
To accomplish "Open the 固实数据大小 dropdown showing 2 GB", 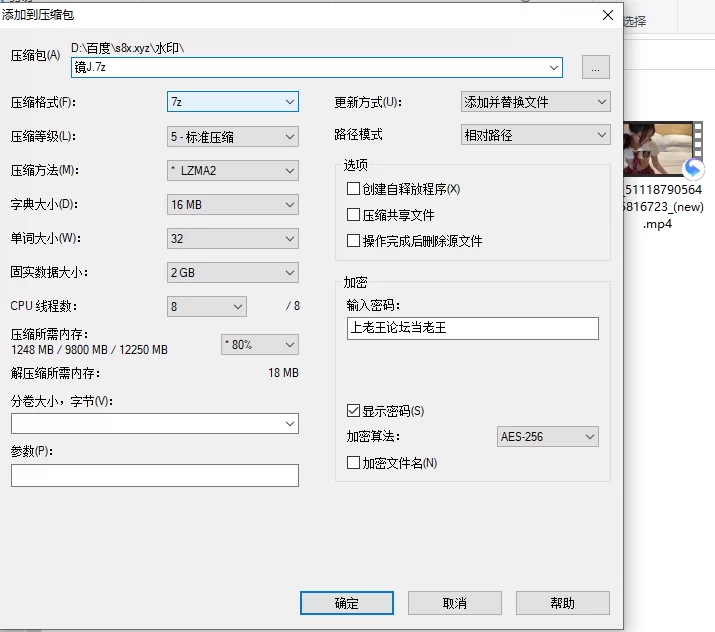I will pos(233,272).
